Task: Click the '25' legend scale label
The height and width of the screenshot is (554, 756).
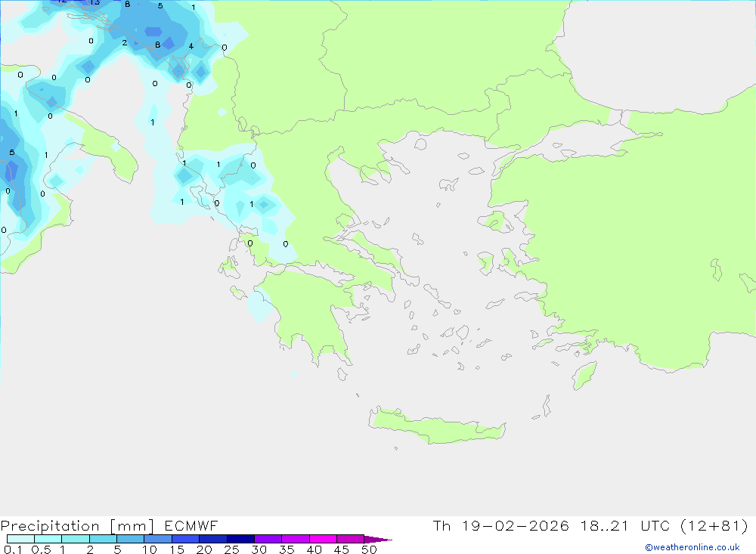Action: (231, 549)
